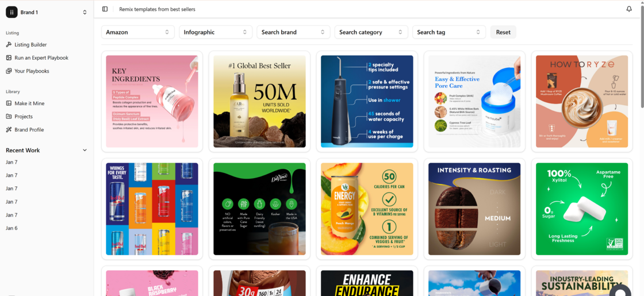Click the Projects folder icon
This screenshot has width=644, height=296.
coord(9,117)
